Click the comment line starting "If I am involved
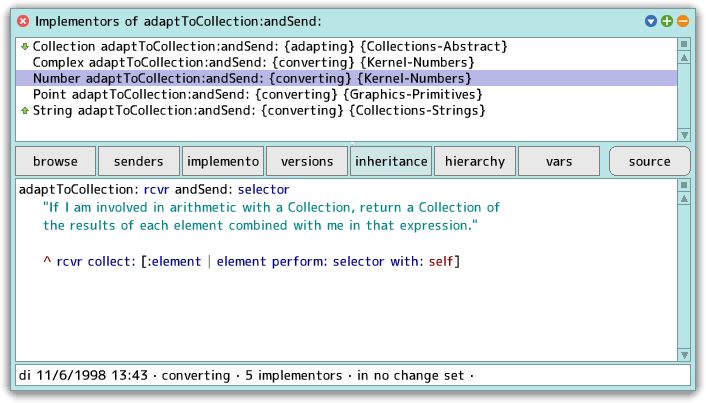 click(271, 208)
